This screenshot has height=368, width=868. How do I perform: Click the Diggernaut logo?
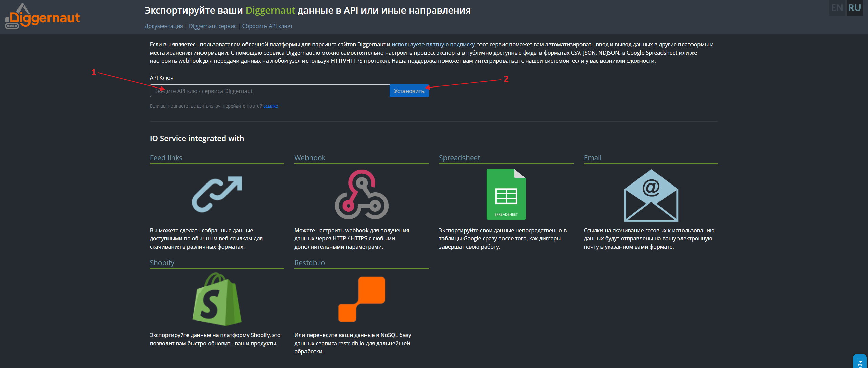pos(42,16)
